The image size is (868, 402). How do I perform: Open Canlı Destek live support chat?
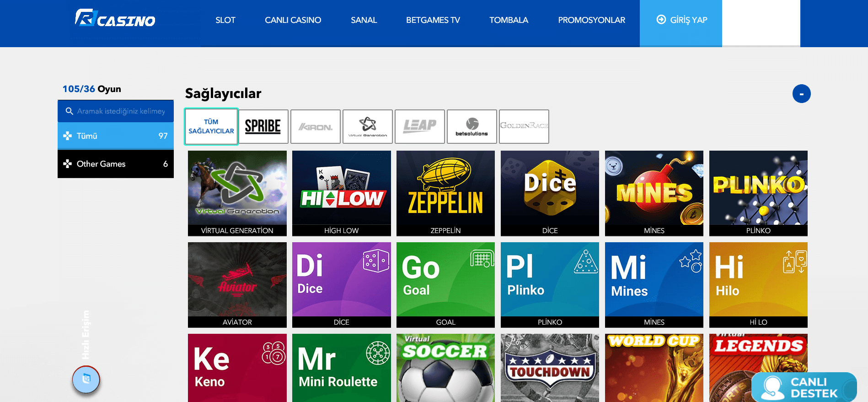tap(804, 387)
